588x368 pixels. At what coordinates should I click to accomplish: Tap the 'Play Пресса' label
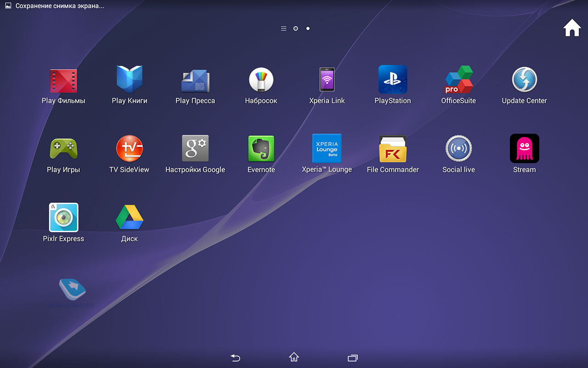coord(195,101)
